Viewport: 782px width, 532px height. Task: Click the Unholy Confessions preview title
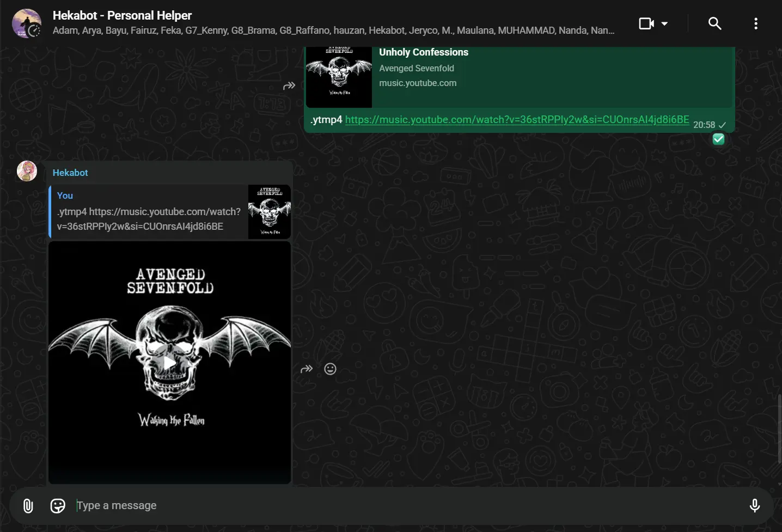[x=424, y=52]
